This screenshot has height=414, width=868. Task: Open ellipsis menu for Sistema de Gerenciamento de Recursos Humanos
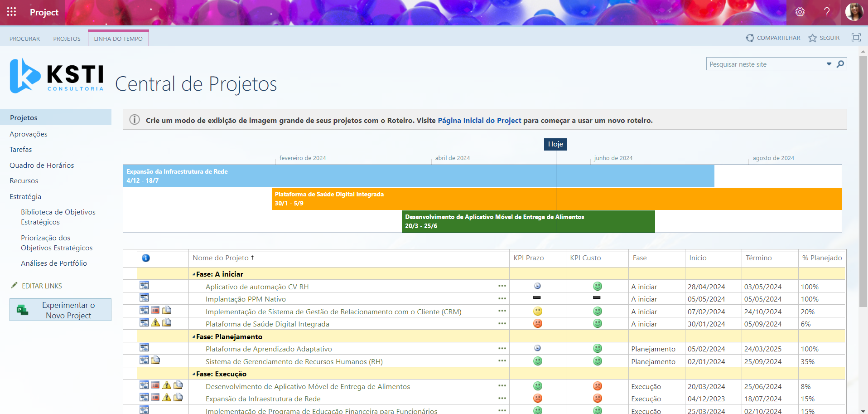pos(502,361)
